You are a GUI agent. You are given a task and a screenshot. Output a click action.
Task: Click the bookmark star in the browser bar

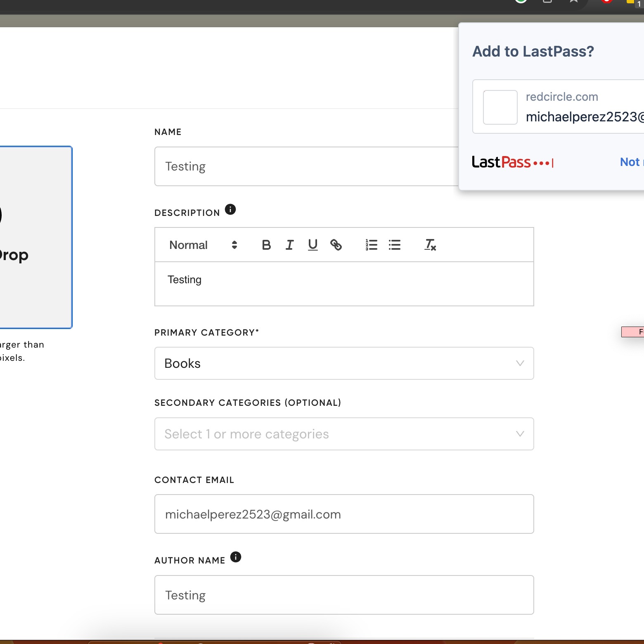(x=574, y=1)
